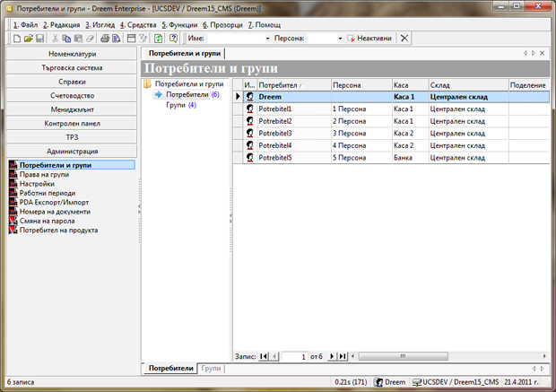Click the Персона column header
556x392 pixels.
[x=361, y=85]
